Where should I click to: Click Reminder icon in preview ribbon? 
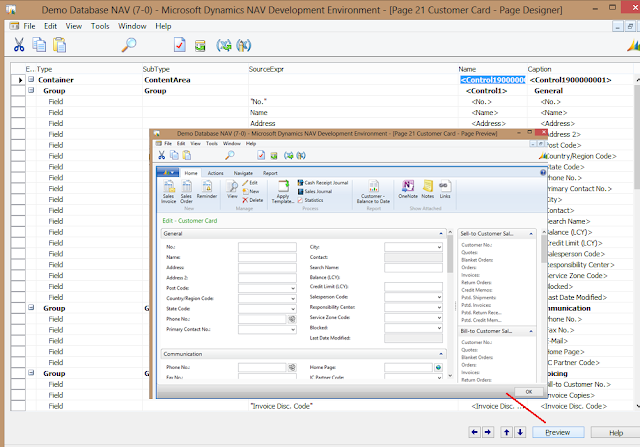coord(207,190)
